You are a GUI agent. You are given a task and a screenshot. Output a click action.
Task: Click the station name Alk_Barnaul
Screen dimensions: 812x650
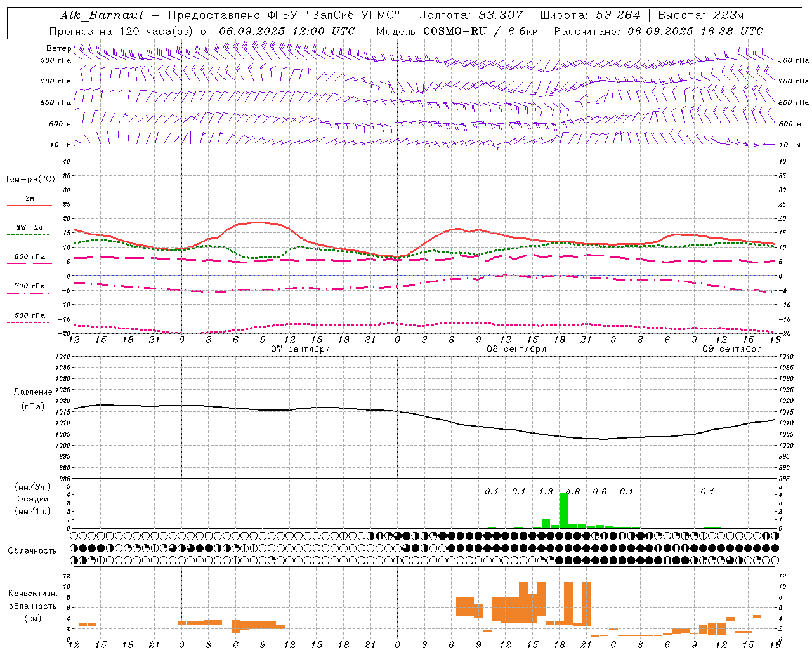click(102, 15)
